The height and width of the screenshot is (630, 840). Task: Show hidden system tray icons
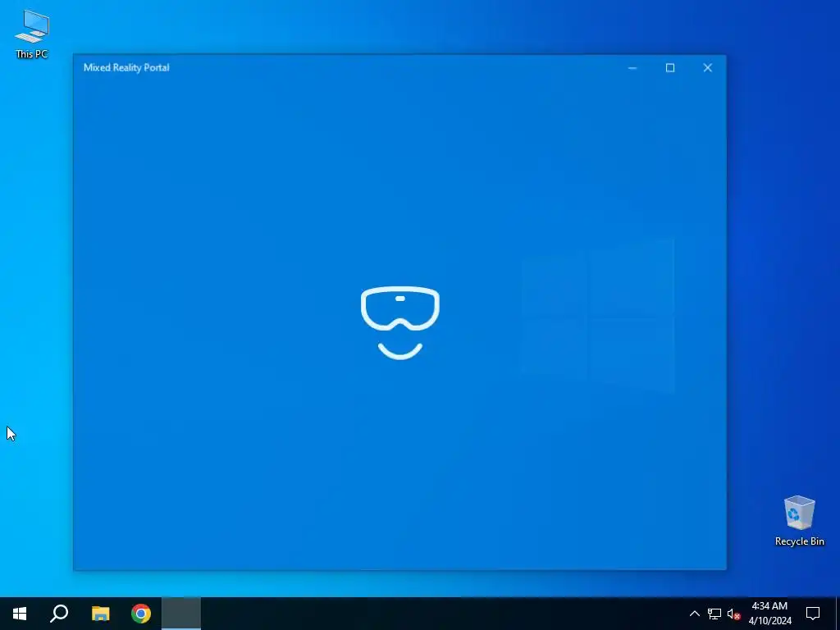(x=694, y=614)
